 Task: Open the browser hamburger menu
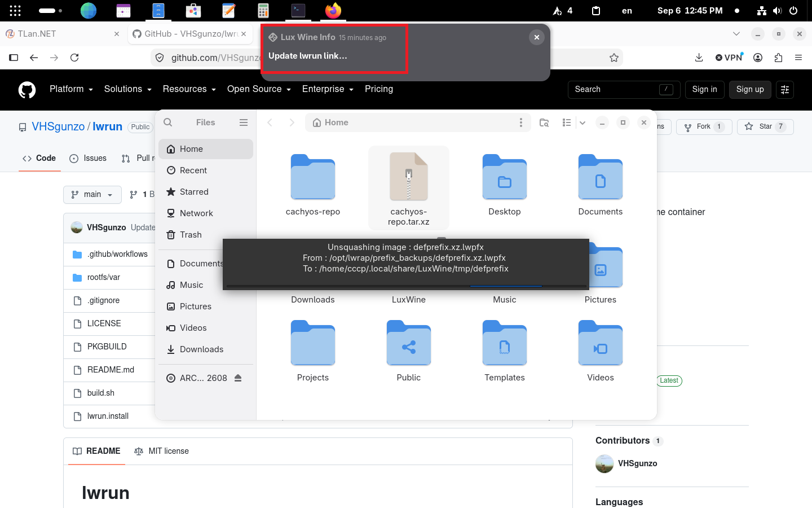click(798, 58)
